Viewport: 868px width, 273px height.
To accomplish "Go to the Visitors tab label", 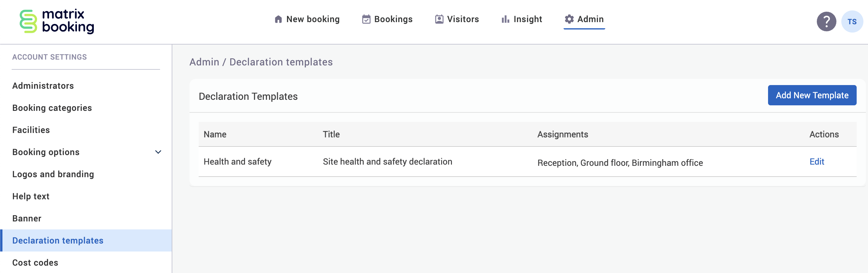I will 463,19.
